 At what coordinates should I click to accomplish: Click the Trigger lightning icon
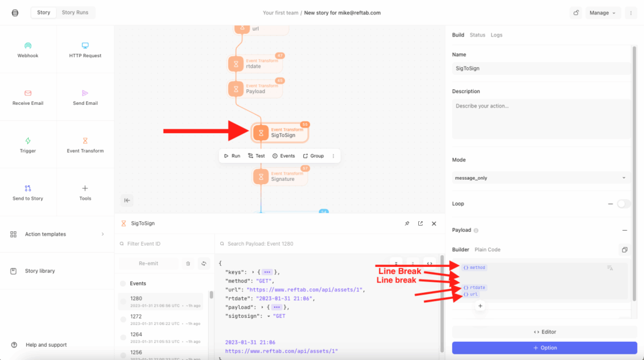point(28,141)
